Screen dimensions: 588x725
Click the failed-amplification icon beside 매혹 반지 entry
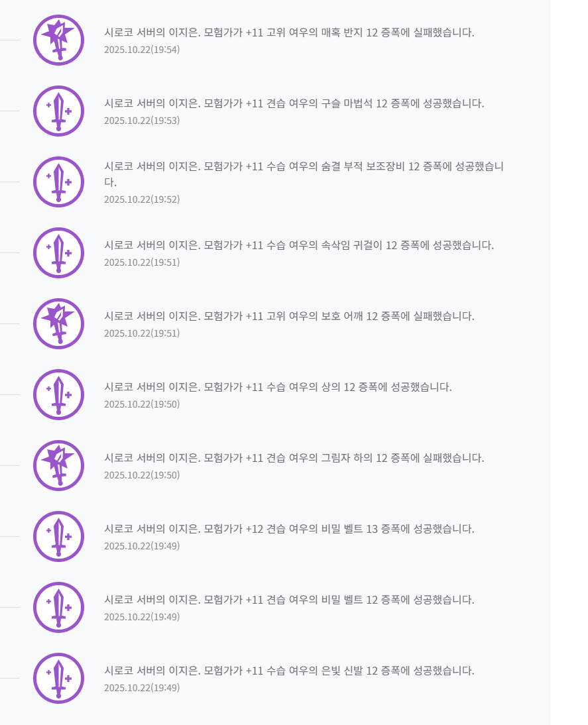click(58, 40)
